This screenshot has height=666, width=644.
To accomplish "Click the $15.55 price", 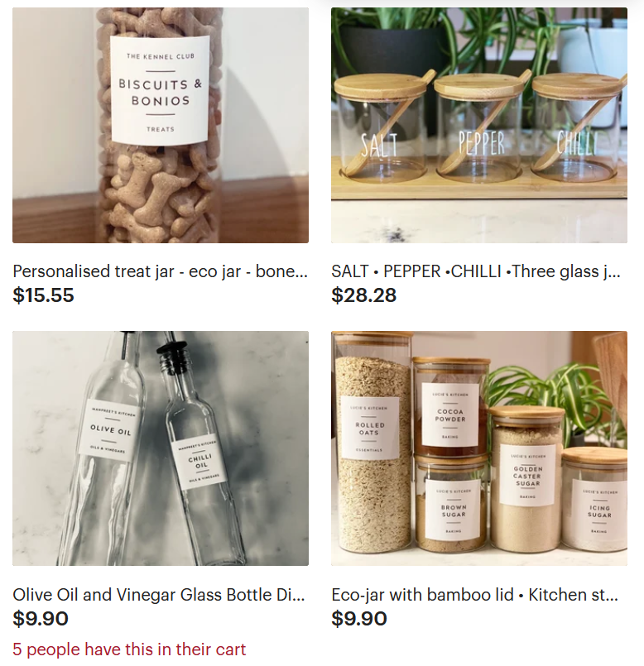I will [43, 295].
